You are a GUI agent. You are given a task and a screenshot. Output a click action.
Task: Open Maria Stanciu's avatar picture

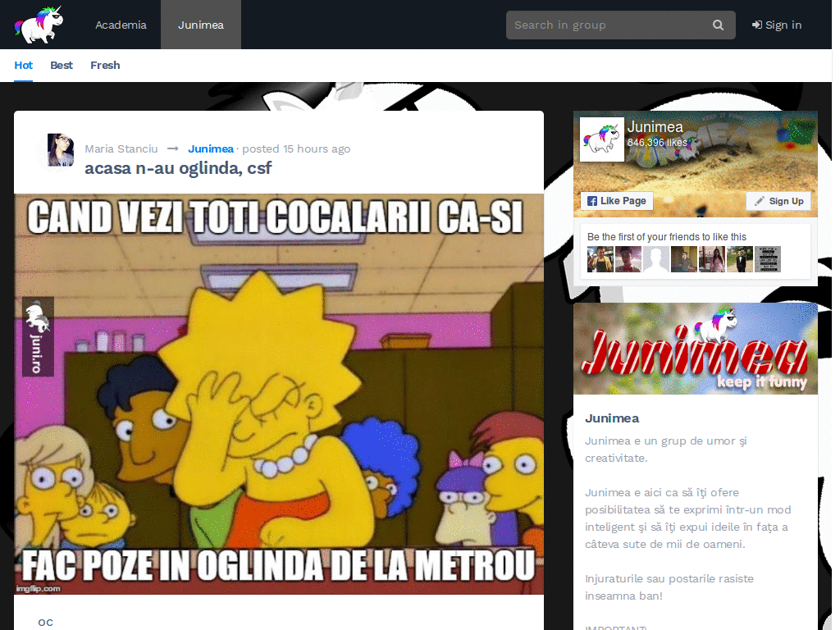pos(61,150)
